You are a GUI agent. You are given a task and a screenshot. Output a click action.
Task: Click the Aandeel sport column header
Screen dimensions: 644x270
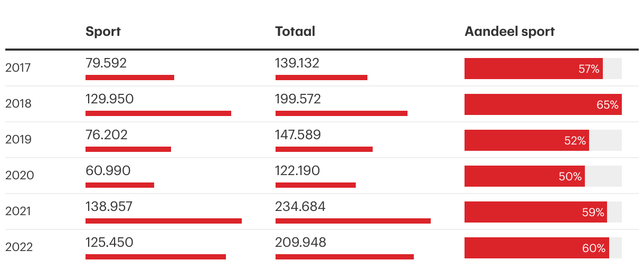509,32
